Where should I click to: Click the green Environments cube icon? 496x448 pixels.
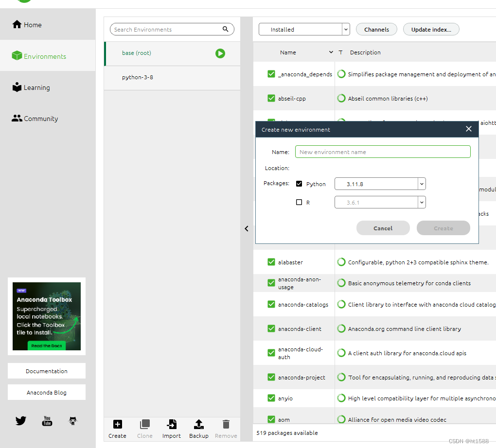click(17, 55)
